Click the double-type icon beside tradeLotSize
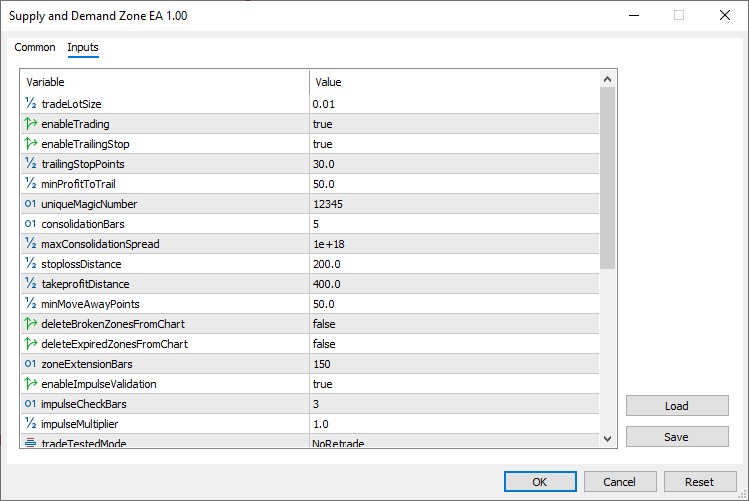 [x=30, y=104]
